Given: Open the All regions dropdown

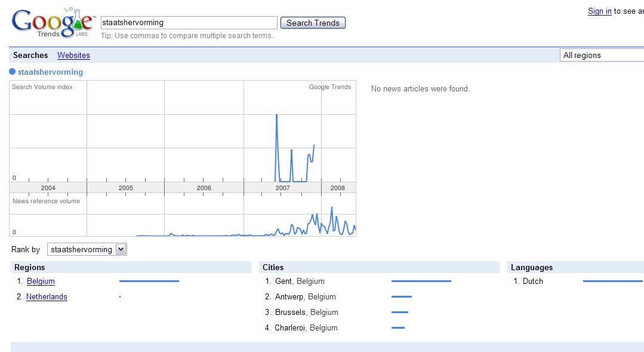Looking at the screenshot, I should coord(602,55).
